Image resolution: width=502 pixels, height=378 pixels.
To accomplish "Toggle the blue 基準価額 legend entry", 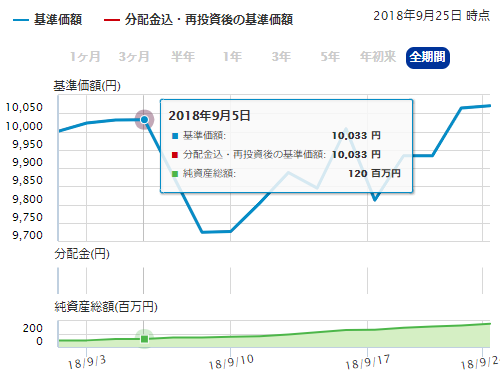I will [48, 20].
